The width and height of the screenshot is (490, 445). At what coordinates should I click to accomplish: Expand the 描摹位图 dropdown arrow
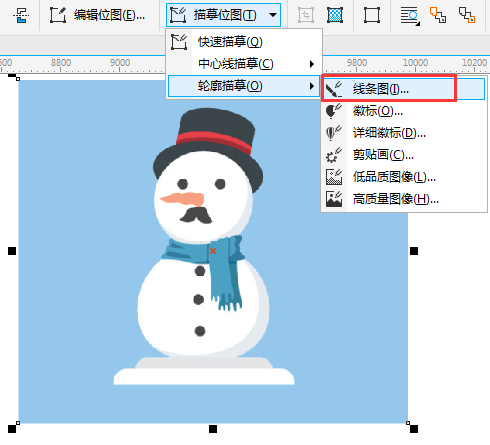273,15
